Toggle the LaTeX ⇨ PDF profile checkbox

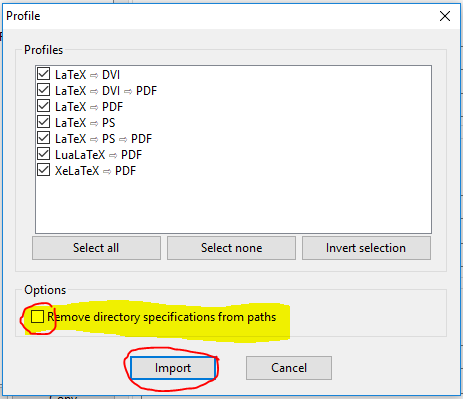[44, 106]
